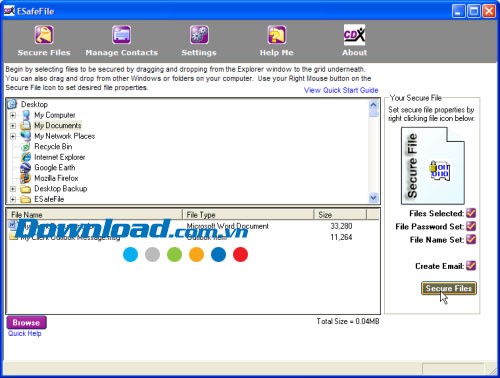Screen dimensions: 500x378
Task: Select the Mozilla Firefox icon
Action: click(x=26, y=178)
